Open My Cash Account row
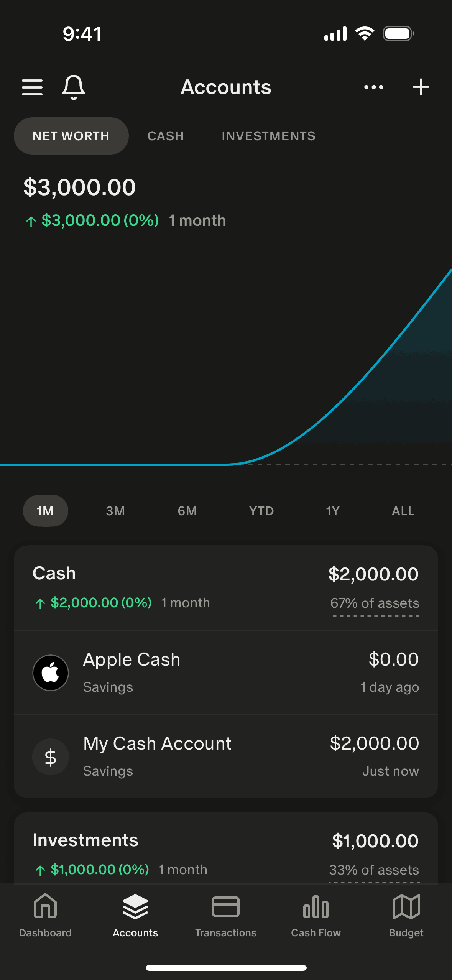 226,756
